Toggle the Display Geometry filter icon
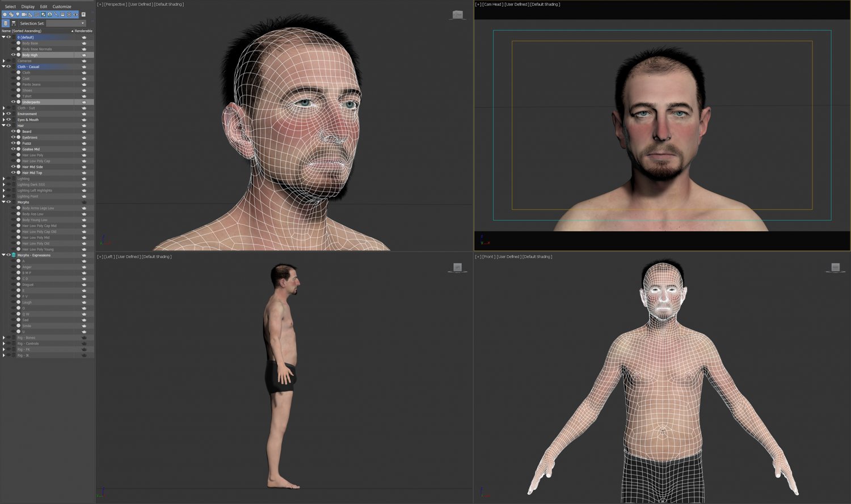The width and height of the screenshot is (851, 504). click(5, 15)
